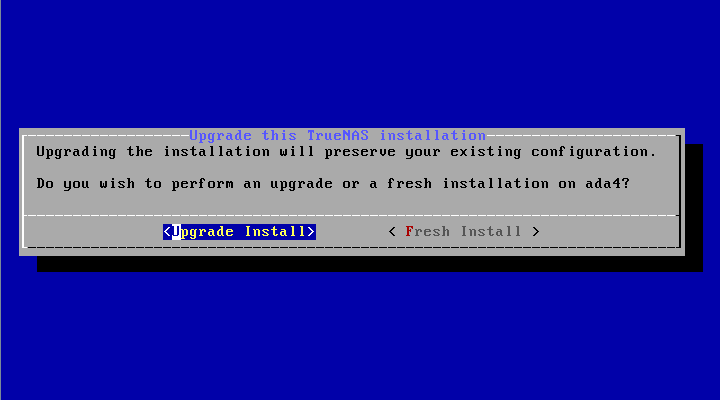Click the right angle bracket of Upgrade Install
The image size is (720, 400).
pos(311,231)
